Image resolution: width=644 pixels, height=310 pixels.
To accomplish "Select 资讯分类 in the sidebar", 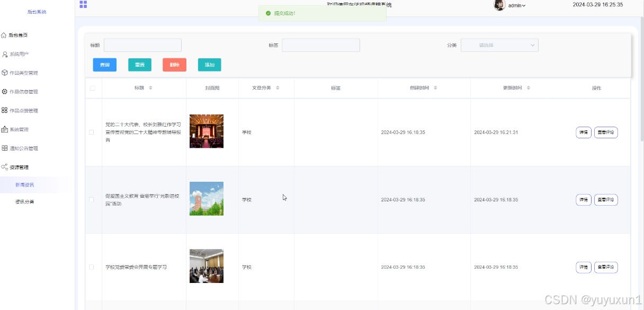I will [24, 202].
